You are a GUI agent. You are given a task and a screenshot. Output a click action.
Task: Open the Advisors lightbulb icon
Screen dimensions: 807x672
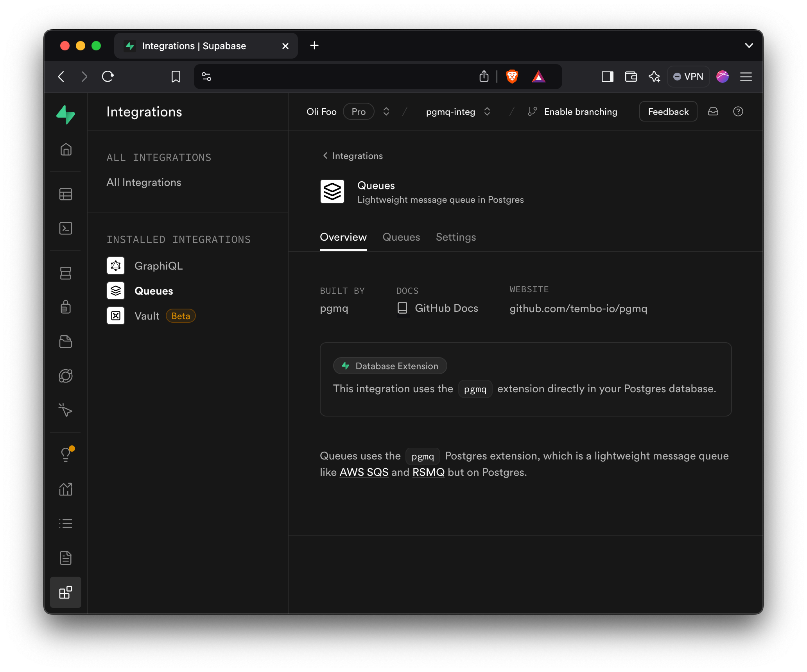pos(66,454)
